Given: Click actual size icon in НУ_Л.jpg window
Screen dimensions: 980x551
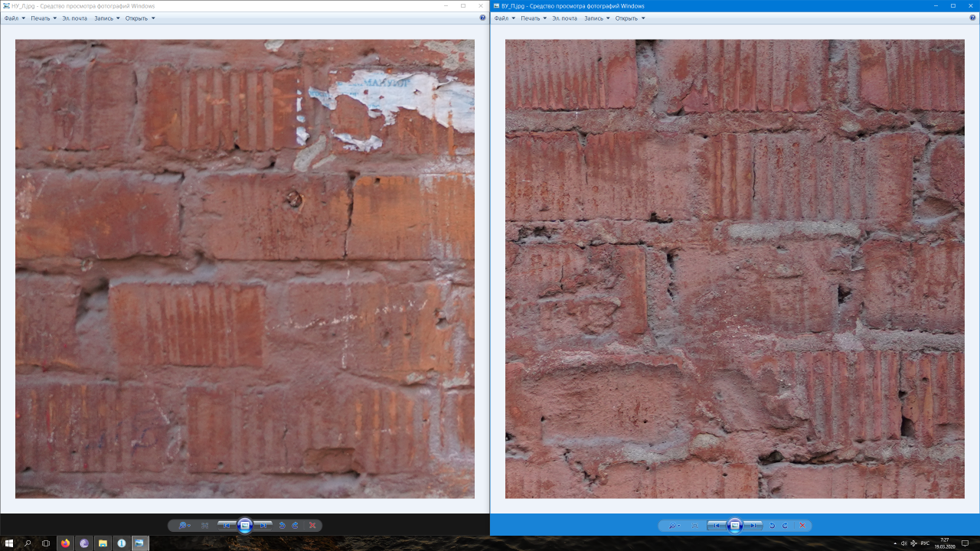Looking at the screenshot, I should [204, 526].
